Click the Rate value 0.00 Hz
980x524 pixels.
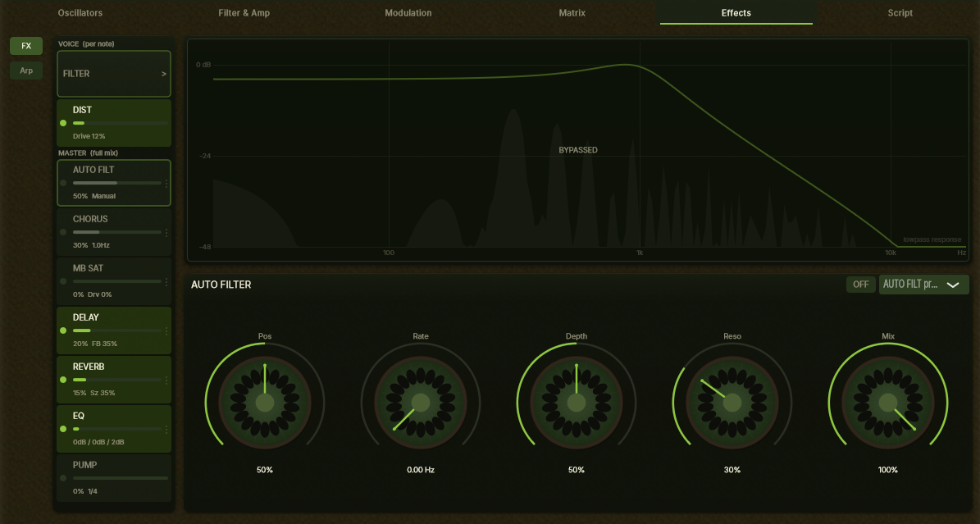[421, 470]
